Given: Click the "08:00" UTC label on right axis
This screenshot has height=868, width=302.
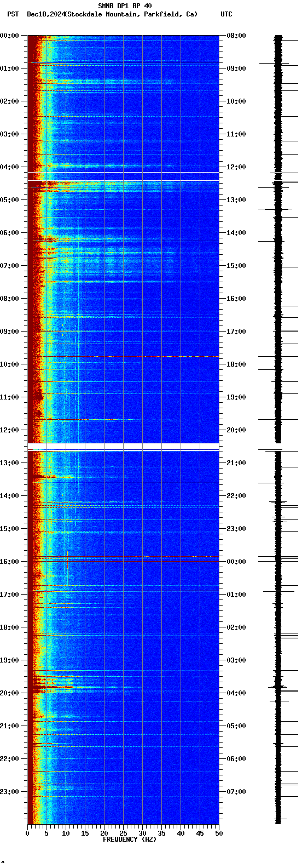Looking at the screenshot, I should (236, 36).
